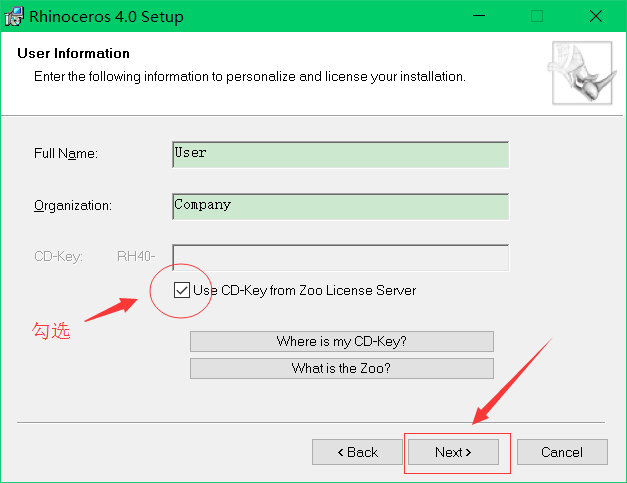Click the disabled maximize window button
The image size is (627, 483).
pyautogui.click(x=537, y=17)
